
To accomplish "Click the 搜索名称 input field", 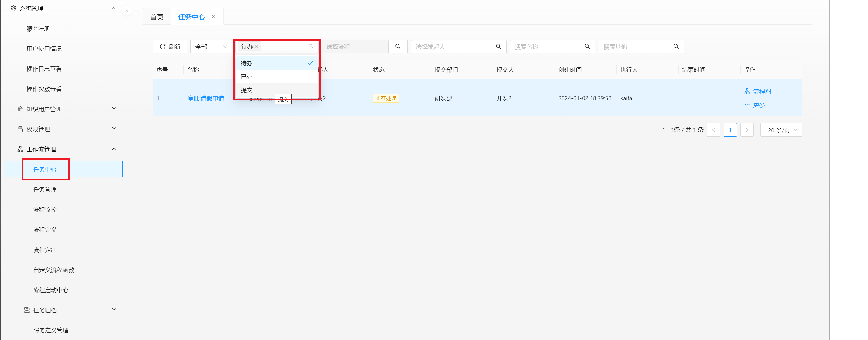I will coord(547,46).
